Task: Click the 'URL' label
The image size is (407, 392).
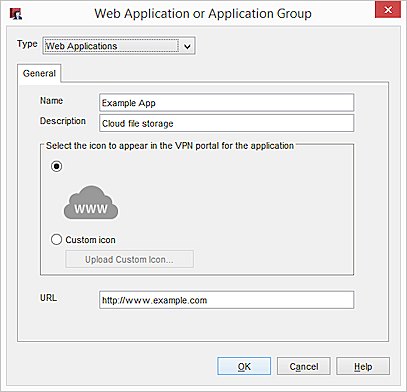Action: (x=48, y=298)
